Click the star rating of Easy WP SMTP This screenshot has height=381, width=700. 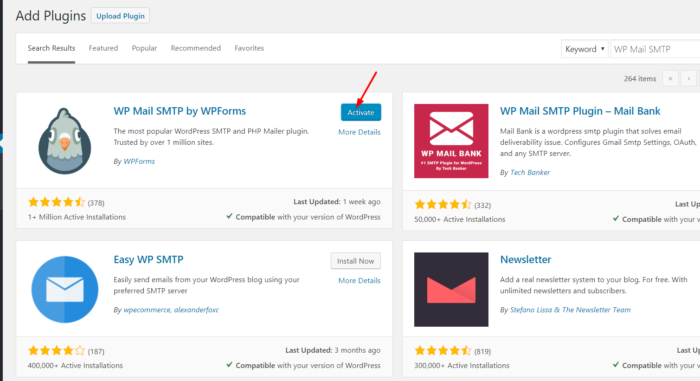(x=56, y=351)
